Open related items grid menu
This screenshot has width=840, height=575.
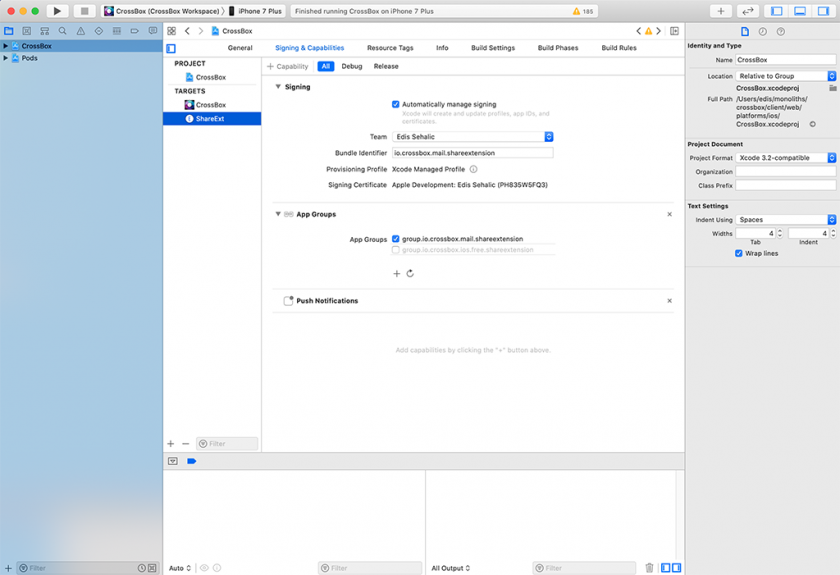click(171, 31)
